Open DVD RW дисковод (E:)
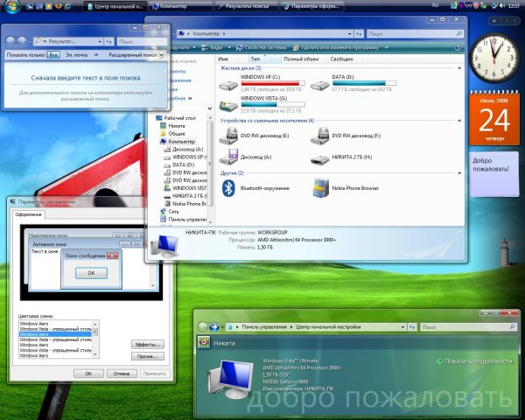The width and height of the screenshot is (525, 420). tap(227, 136)
